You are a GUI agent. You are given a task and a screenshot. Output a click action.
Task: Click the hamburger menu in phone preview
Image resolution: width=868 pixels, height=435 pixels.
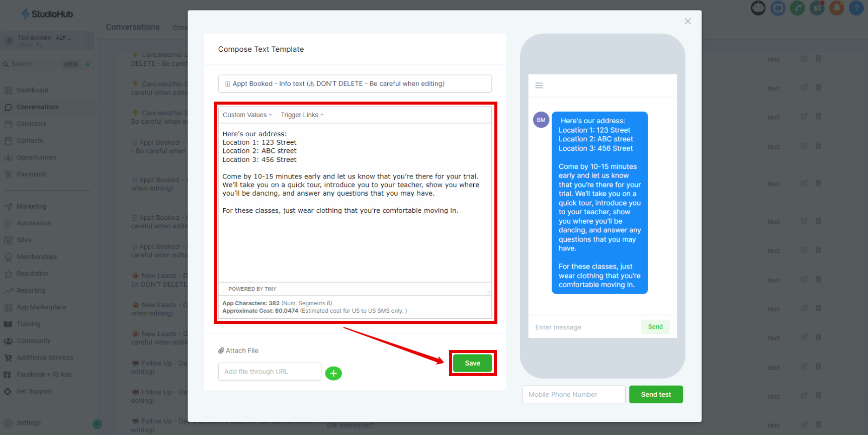539,85
